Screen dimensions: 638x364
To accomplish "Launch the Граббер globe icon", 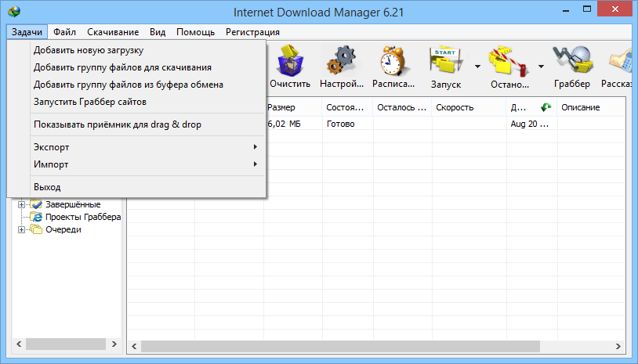I will 571,60.
